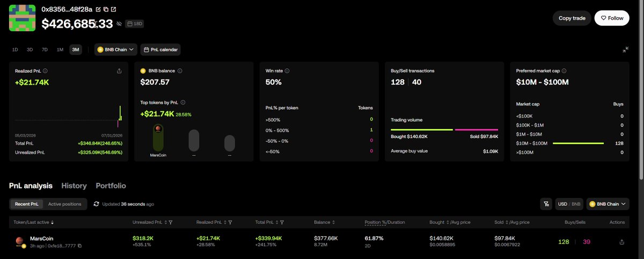Filter the Realized PnL column
The width and height of the screenshot is (644, 259).
[231, 222]
